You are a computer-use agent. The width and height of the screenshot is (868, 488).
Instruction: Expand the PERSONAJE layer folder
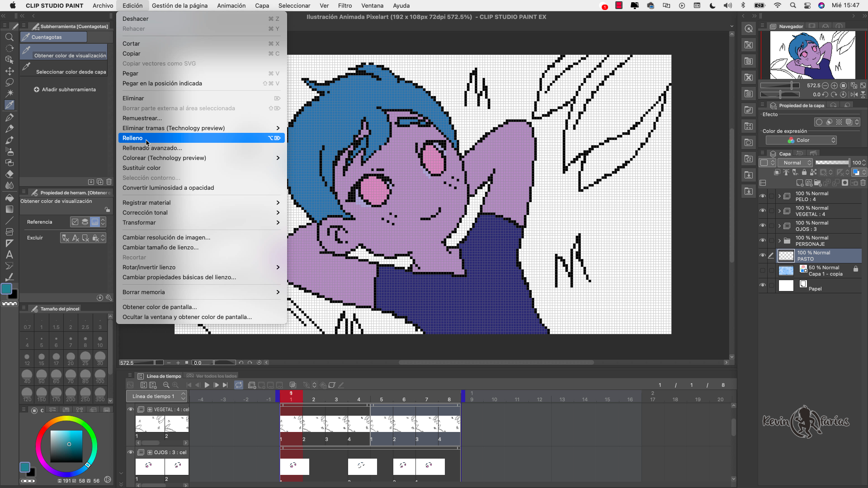[779, 240]
